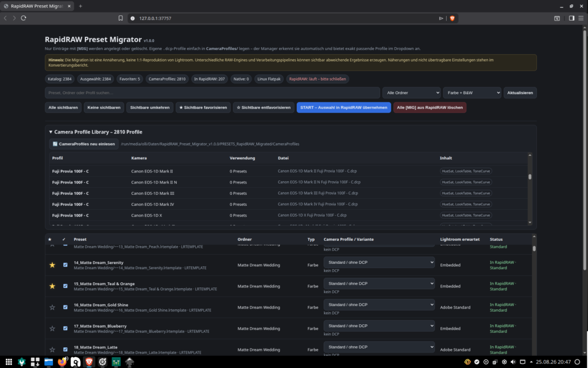This screenshot has height=368, width=588.
Task: Launch Inkscape from the taskbar
Action: [x=130, y=362]
